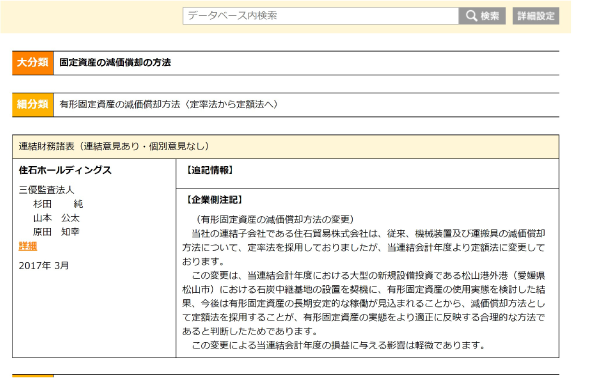Click audit firm 三優監査法人
Screen dimensions: 600x378
pos(46,190)
